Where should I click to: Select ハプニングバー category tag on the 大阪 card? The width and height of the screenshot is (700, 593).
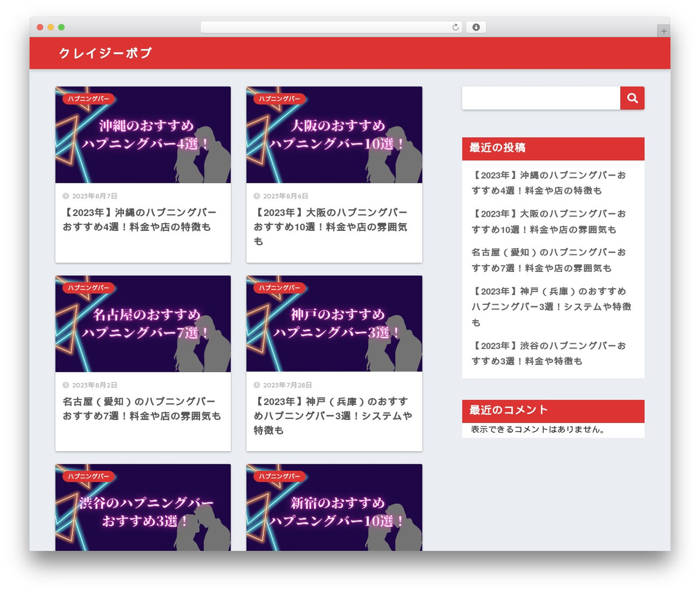(279, 99)
